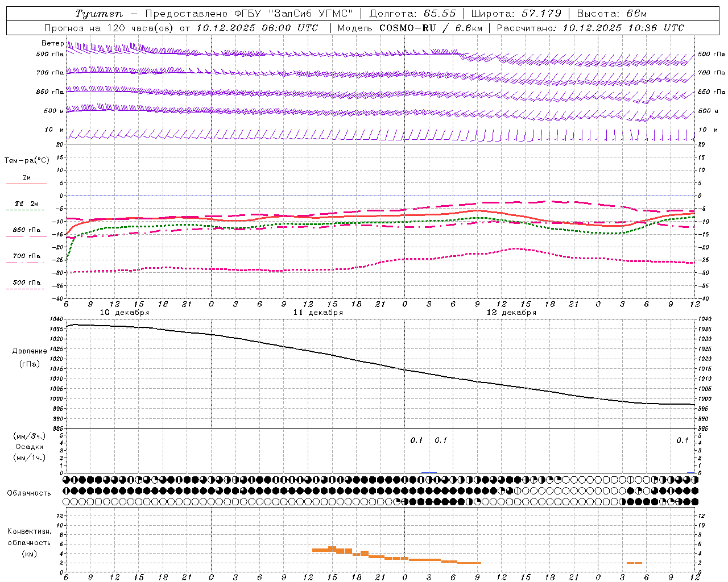Click the Давление pressure panel label

click(30, 351)
